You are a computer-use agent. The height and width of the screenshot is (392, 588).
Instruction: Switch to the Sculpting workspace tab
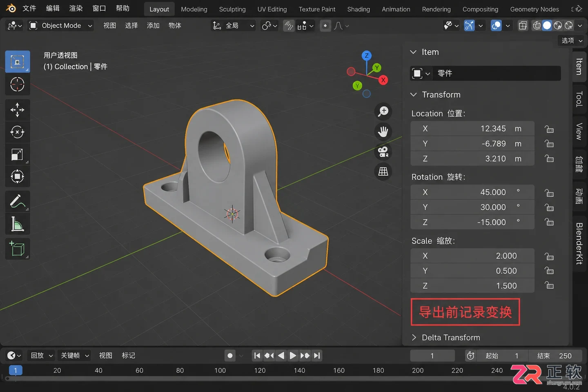(x=232, y=9)
